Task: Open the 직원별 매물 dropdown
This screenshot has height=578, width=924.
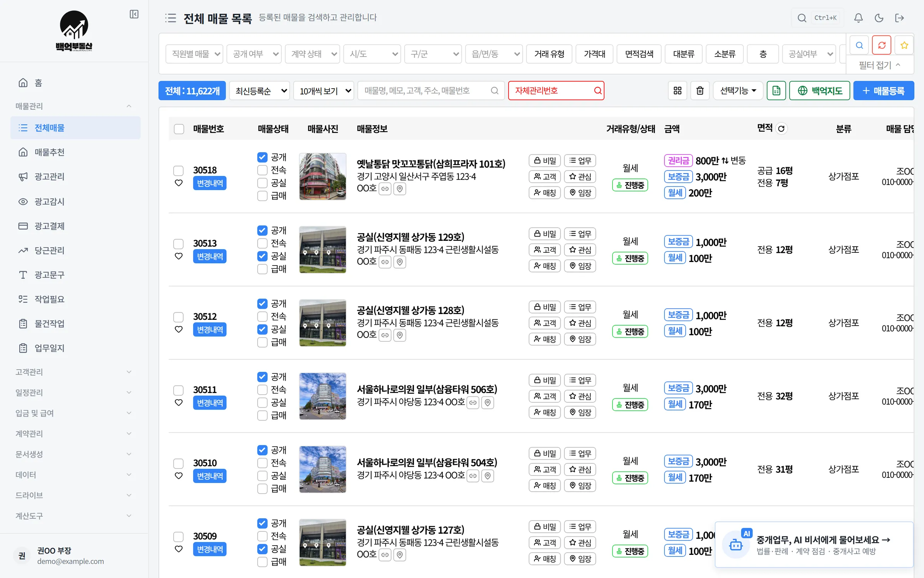Action: point(194,54)
